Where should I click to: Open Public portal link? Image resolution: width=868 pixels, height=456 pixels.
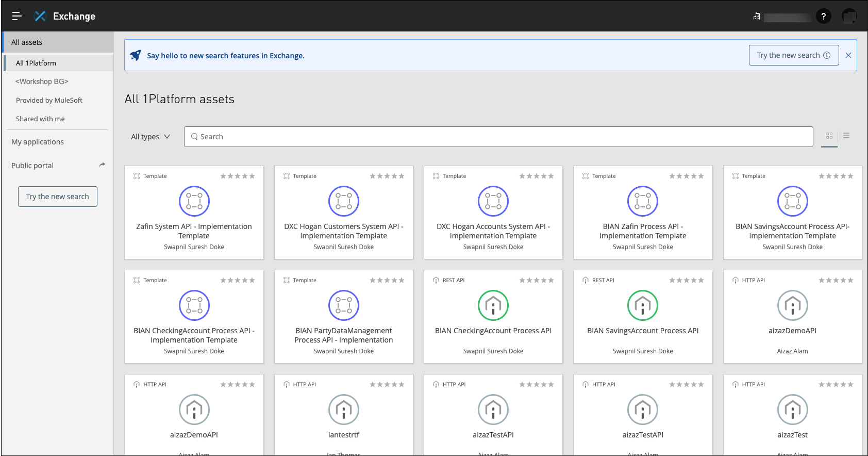coord(32,166)
